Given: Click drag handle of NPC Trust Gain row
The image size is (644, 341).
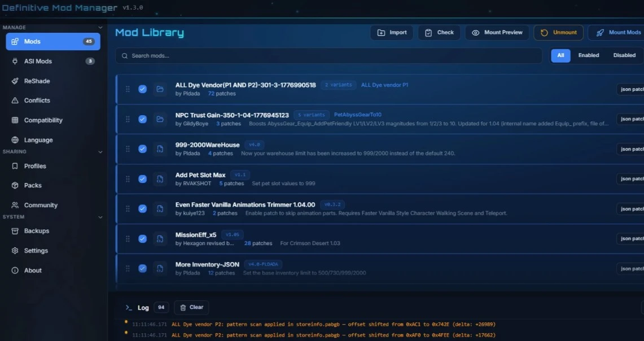Looking at the screenshot, I should [x=128, y=119].
